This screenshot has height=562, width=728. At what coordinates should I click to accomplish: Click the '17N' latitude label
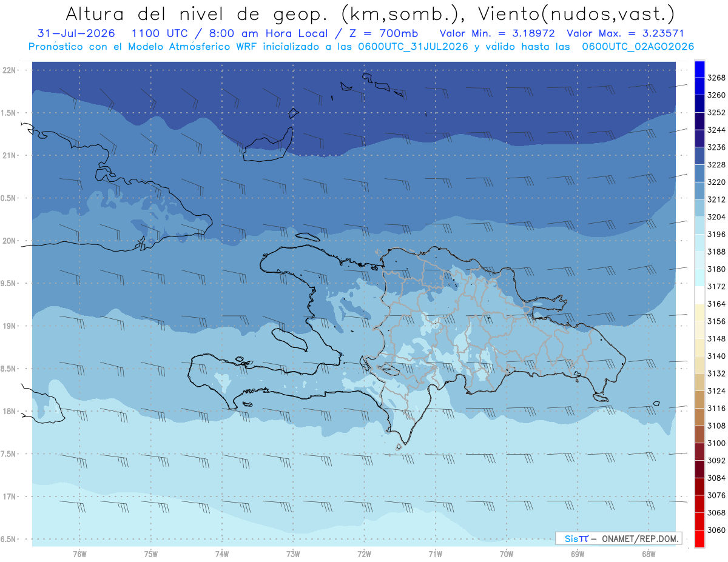[9, 497]
